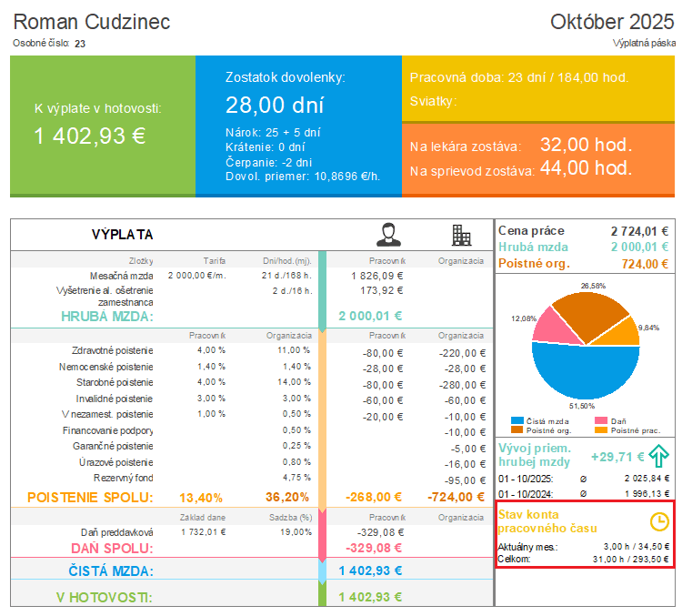Viewport: 682px width, 616px height.
Task: Click the employee person icon in the Výplata header
Action: (391, 235)
